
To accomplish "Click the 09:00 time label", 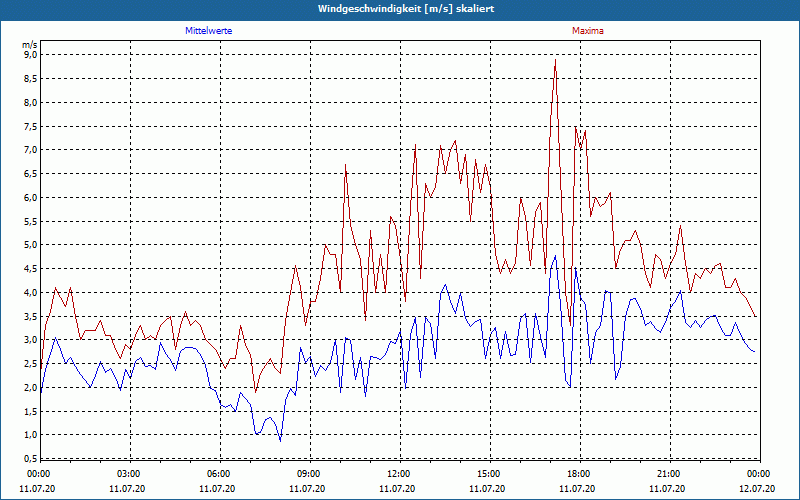I will pos(308,474).
